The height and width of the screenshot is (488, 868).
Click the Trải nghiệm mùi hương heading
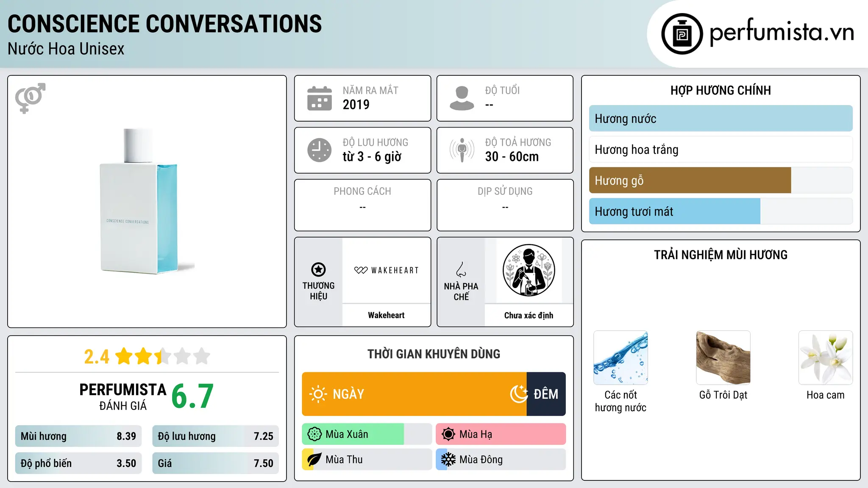[x=721, y=255]
